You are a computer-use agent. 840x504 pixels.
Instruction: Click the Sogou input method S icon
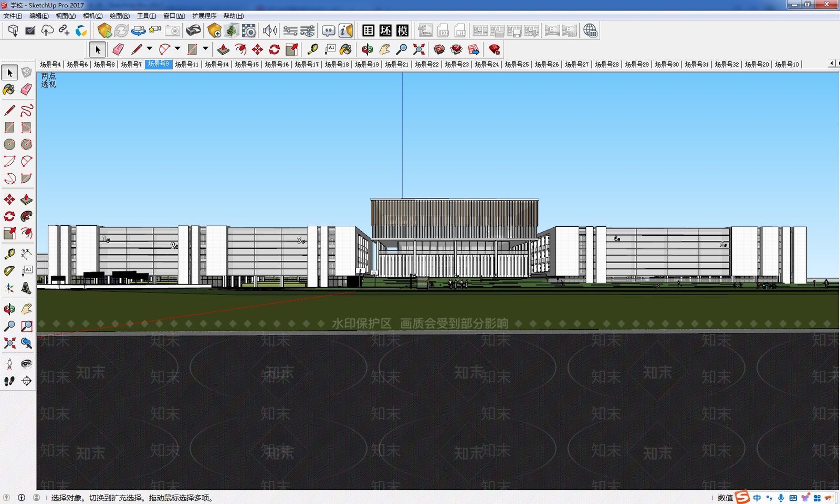coord(742,497)
